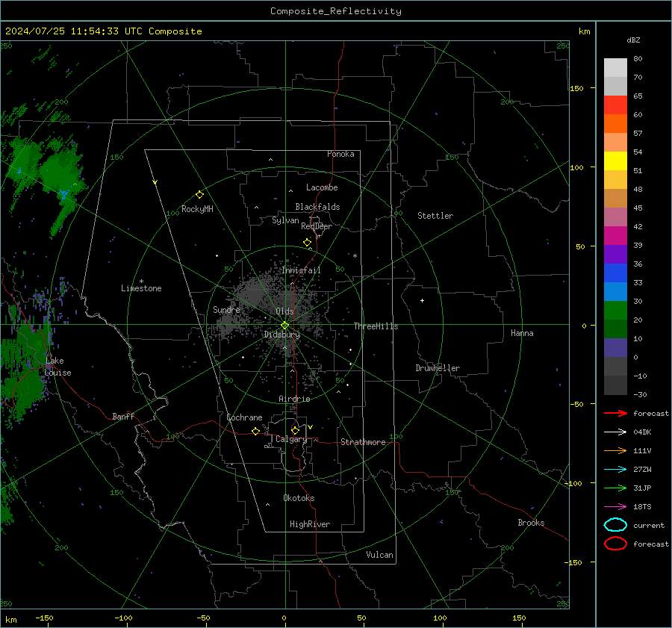
Task: Click the 'Drumheller' city label
Action: tap(438, 368)
